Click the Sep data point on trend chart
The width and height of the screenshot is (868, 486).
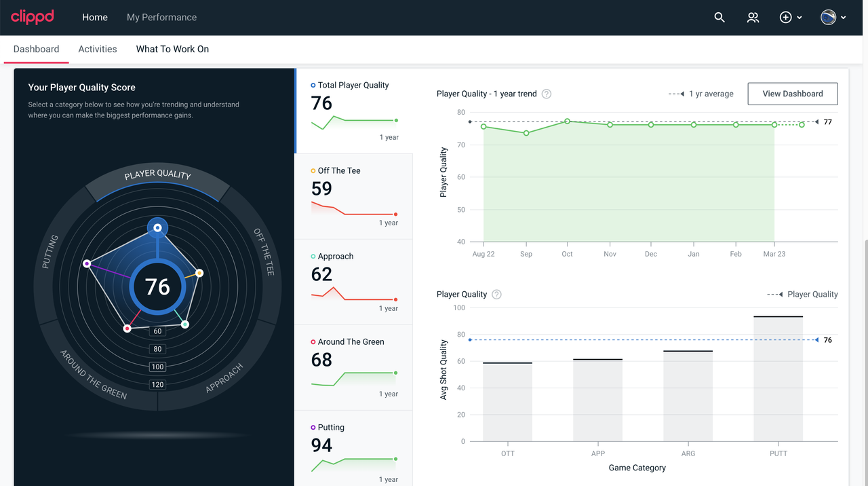click(x=526, y=133)
